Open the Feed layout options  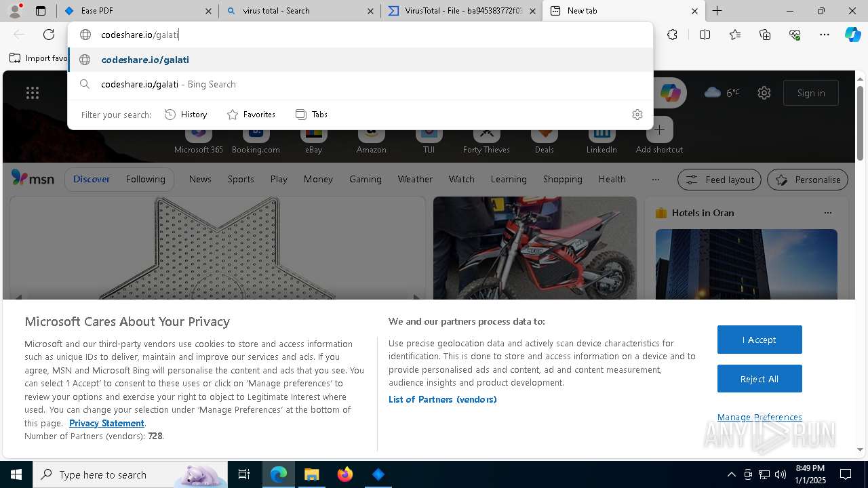pyautogui.click(x=719, y=180)
